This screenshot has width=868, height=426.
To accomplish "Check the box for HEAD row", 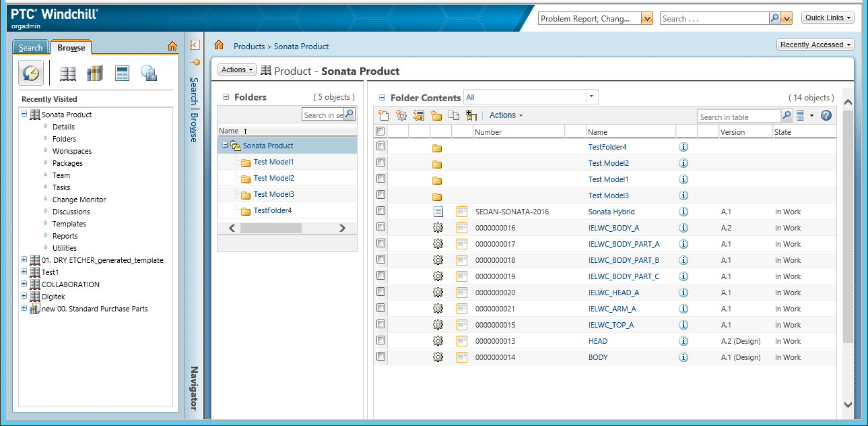I will tap(380, 340).
